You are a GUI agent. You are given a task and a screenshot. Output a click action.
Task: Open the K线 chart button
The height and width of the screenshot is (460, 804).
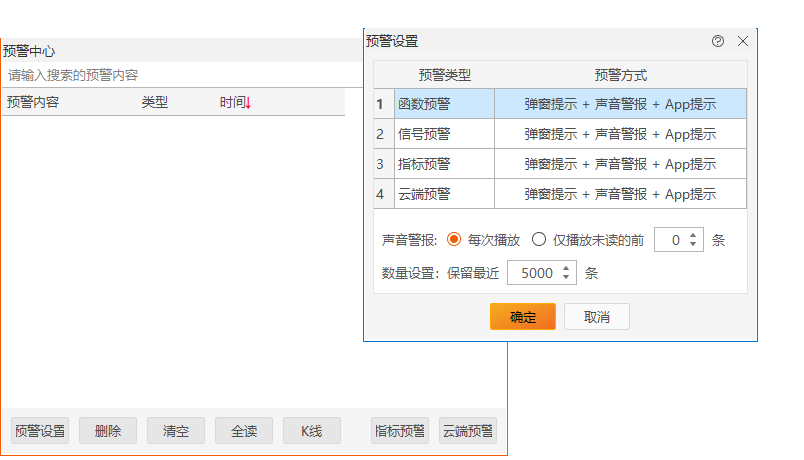pyautogui.click(x=311, y=431)
